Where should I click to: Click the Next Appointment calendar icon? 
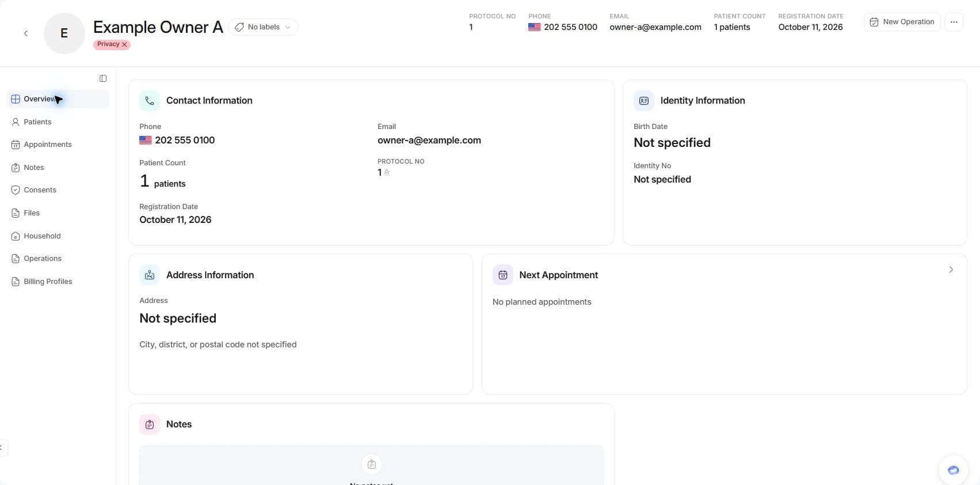coord(503,275)
